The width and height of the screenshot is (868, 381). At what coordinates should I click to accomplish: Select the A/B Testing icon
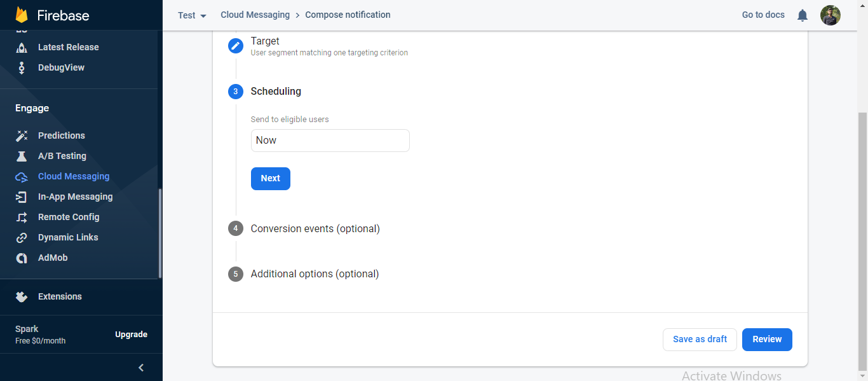pos(23,156)
